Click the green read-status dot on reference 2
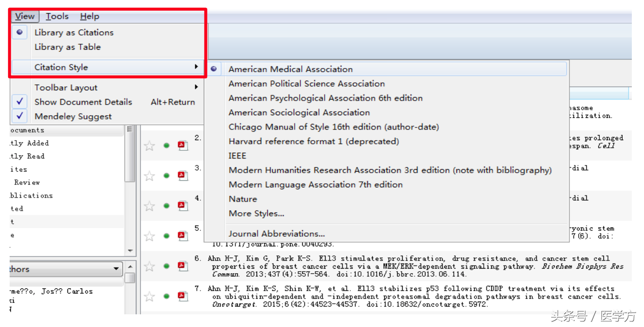The width and height of the screenshot is (644, 327). tap(166, 146)
